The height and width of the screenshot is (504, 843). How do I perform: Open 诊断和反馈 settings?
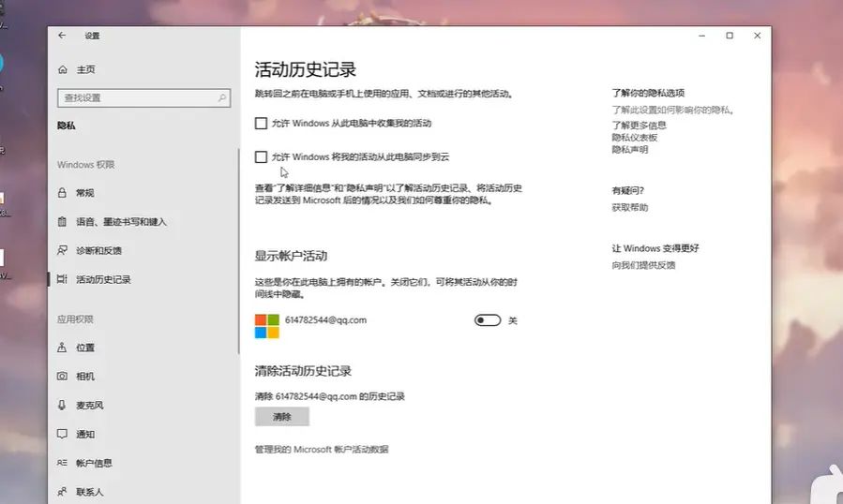point(98,250)
